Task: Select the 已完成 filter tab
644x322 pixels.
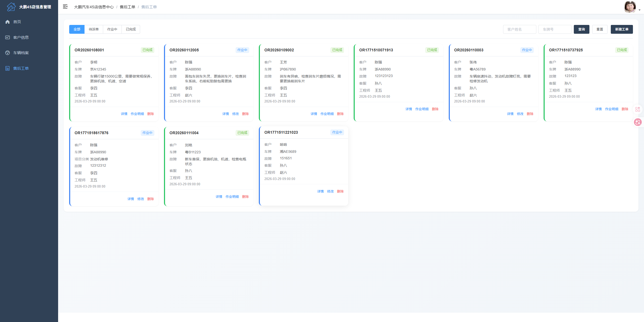Action: [x=131, y=29]
